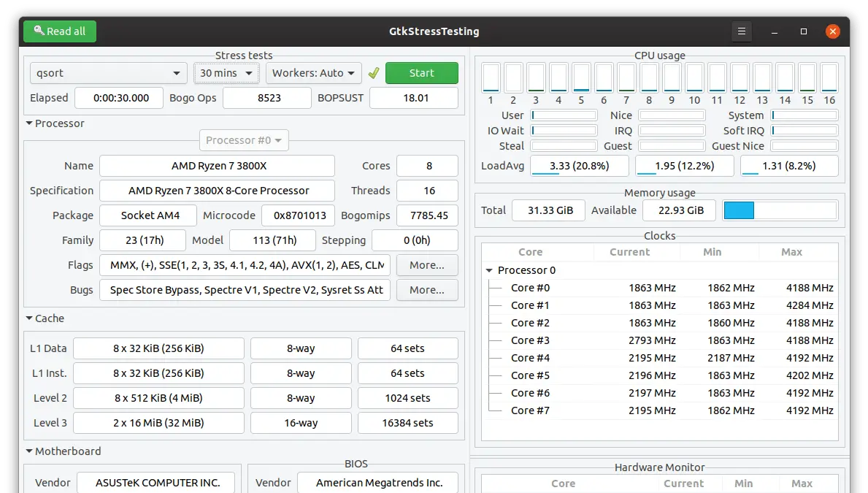Click CPU core 5 usage bar

click(x=581, y=77)
